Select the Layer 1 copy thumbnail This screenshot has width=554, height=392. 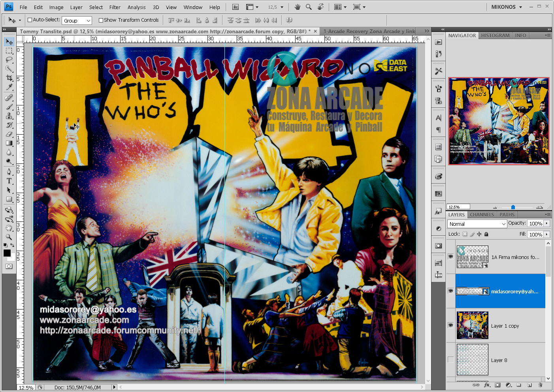(x=473, y=325)
